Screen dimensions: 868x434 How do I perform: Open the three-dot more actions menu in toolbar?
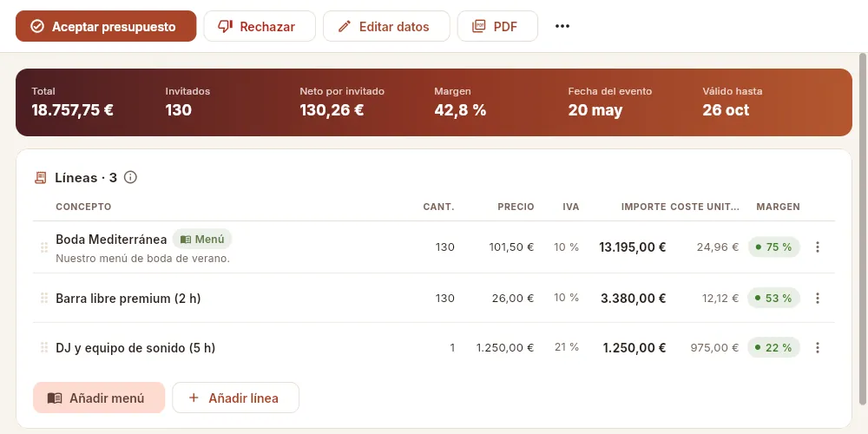point(562,26)
